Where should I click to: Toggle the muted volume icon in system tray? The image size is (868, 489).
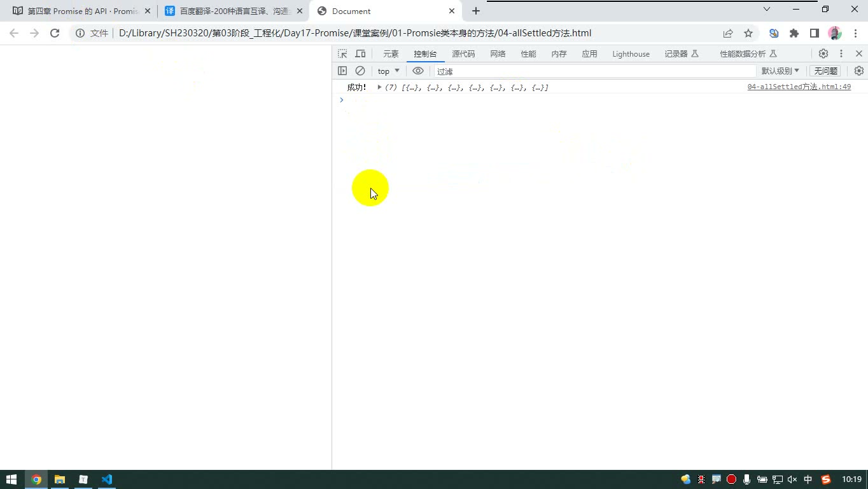[792, 479]
